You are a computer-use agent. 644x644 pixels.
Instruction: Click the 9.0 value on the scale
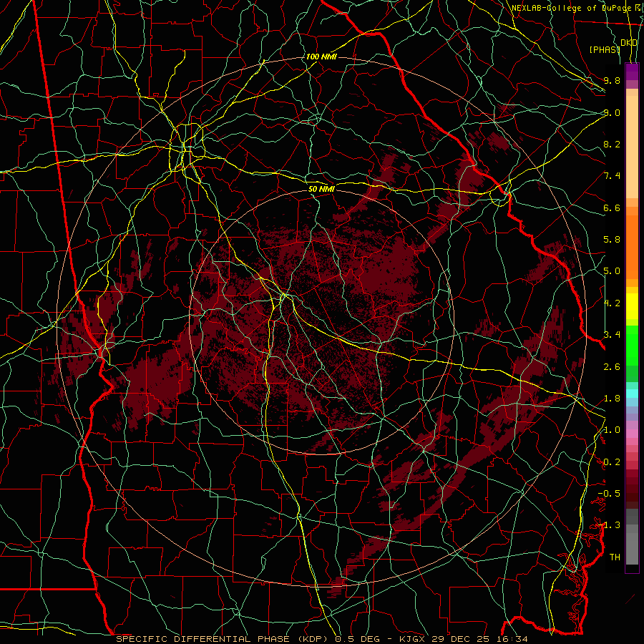[x=612, y=112]
